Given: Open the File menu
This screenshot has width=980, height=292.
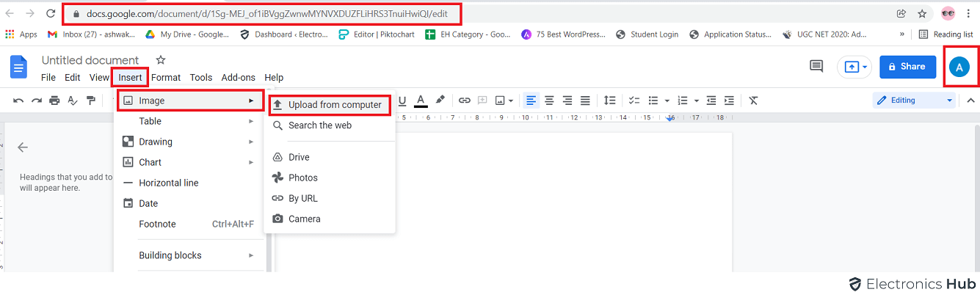Looking at the screenshot, I should point(48,77).
